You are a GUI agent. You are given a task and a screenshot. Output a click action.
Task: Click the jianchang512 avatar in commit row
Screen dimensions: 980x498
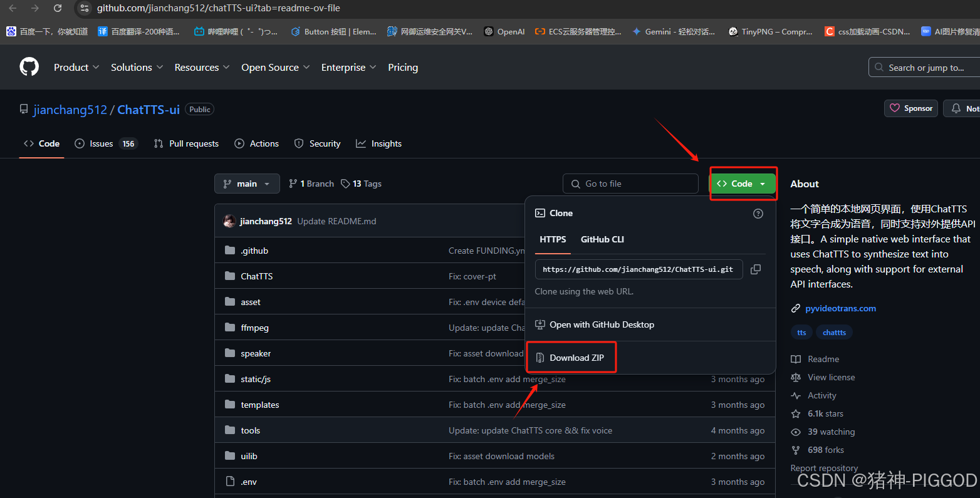coord(229,221)
